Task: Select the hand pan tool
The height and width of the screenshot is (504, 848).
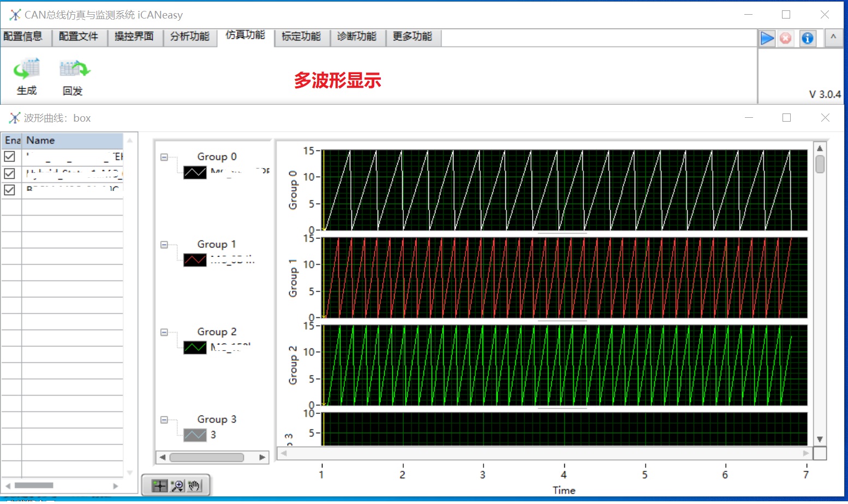Action: coord(194,485)
